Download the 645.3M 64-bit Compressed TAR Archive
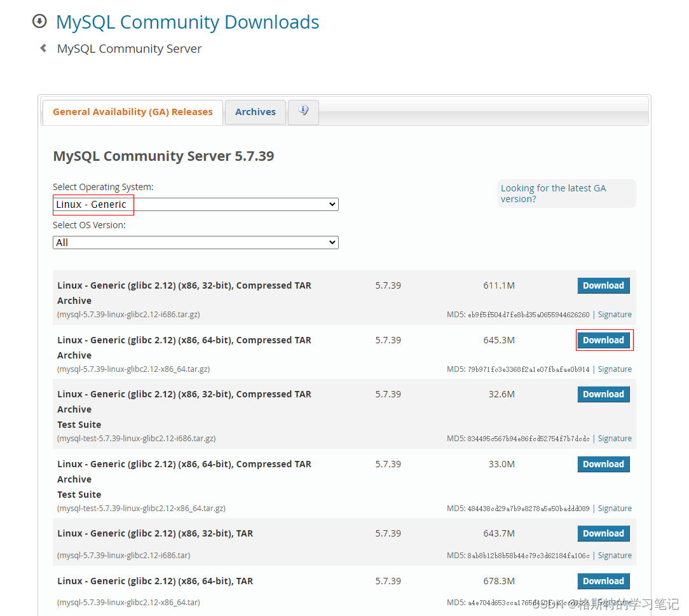Screen dimensions: 689x616 [x=603, y=340]
